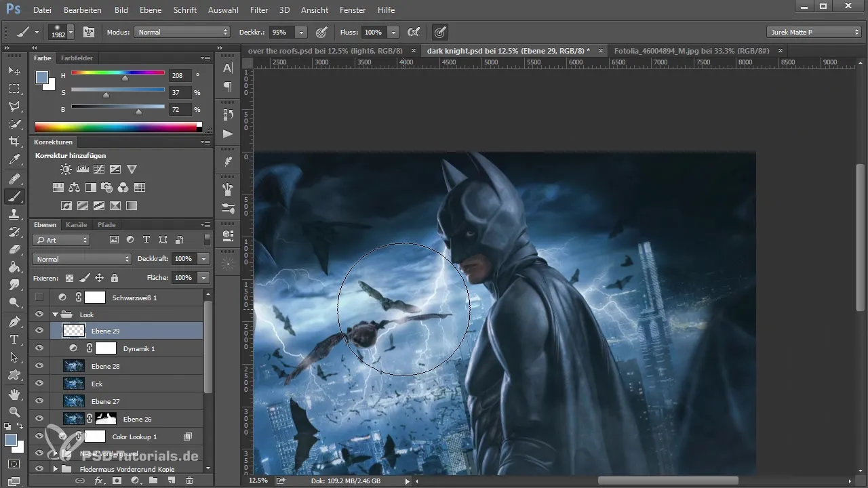The width and height of the screenshot is (868, 488).
Task: Create a new layer group
Action: 153,481
